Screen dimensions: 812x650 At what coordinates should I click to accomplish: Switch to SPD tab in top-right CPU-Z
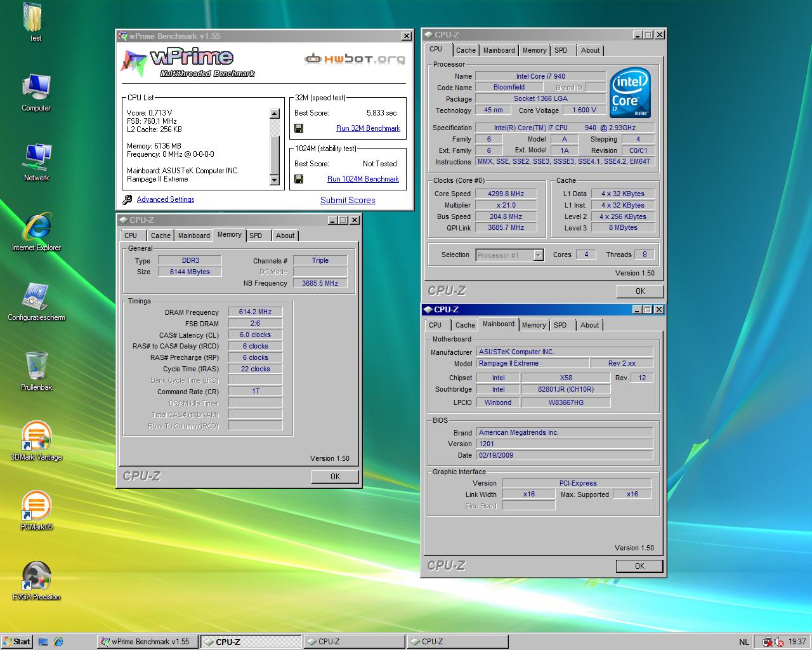561,50
